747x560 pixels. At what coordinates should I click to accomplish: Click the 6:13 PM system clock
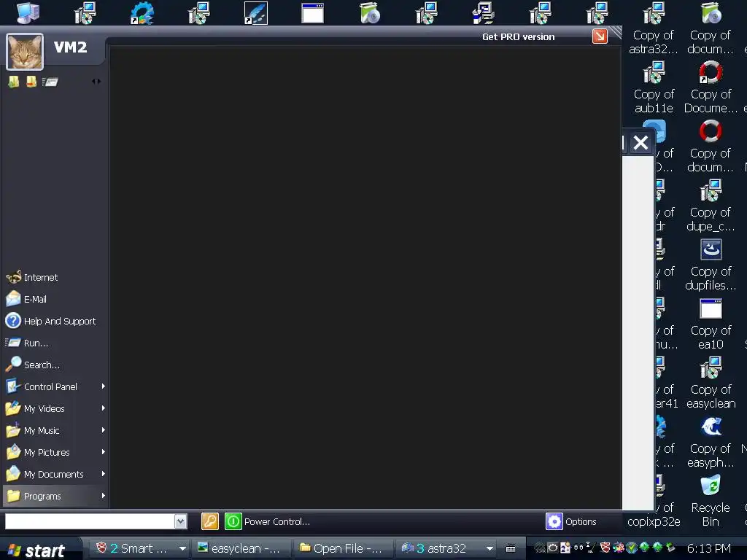click(x=709, y=548)
